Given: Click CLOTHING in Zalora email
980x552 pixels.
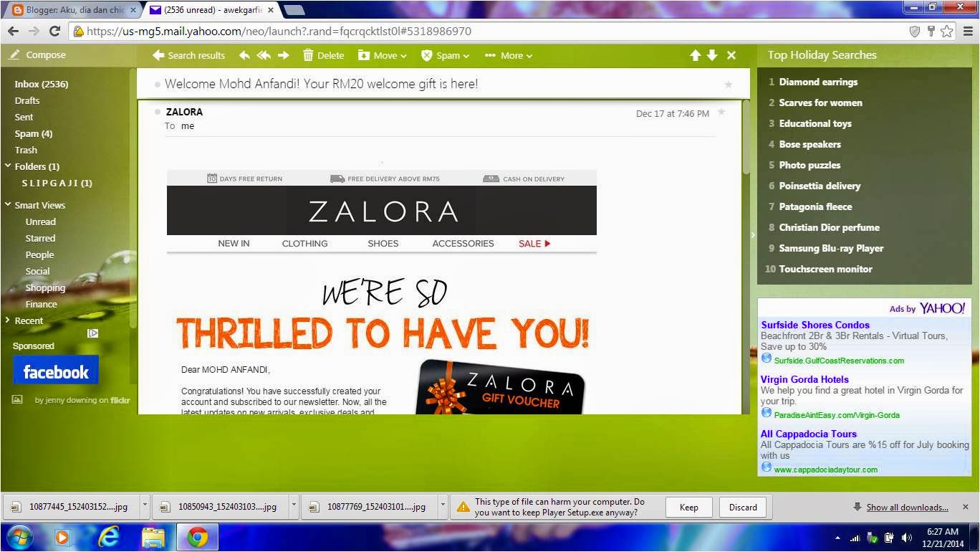Looking at the screenshot, I should (304, 244).
